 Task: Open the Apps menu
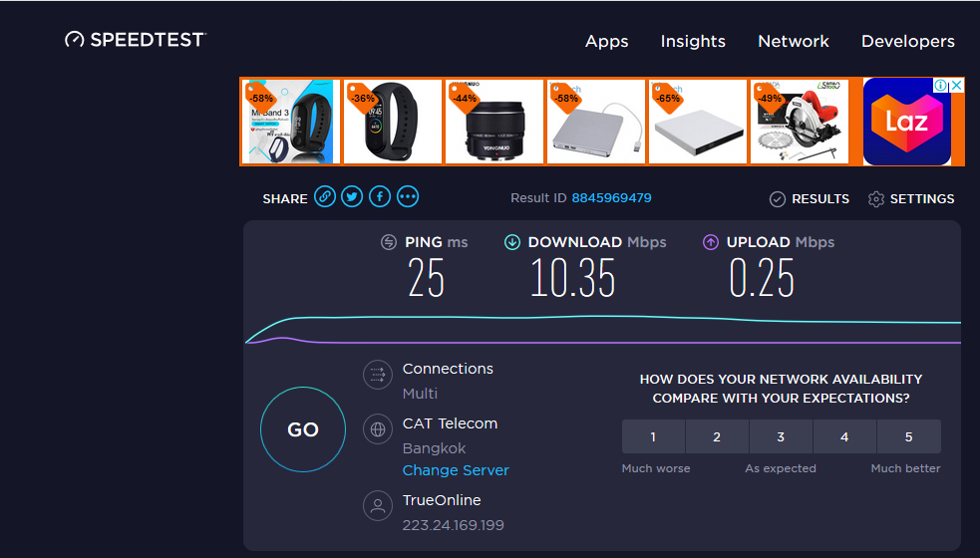coord(606,41)
